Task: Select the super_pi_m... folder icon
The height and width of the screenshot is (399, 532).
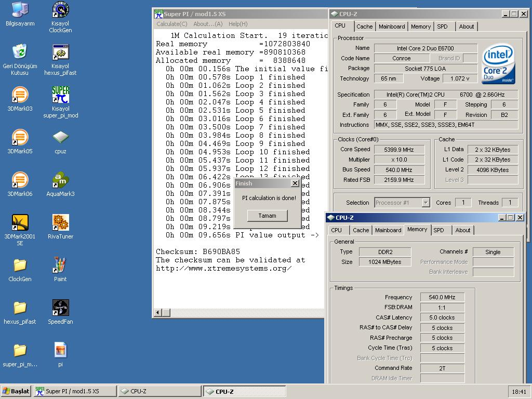Action: coord(20,354)
